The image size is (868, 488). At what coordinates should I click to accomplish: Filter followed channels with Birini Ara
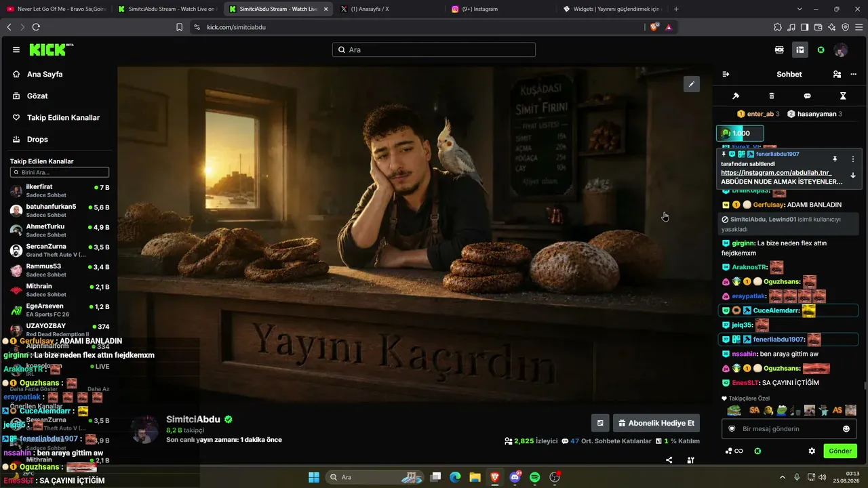coord(60,173)
